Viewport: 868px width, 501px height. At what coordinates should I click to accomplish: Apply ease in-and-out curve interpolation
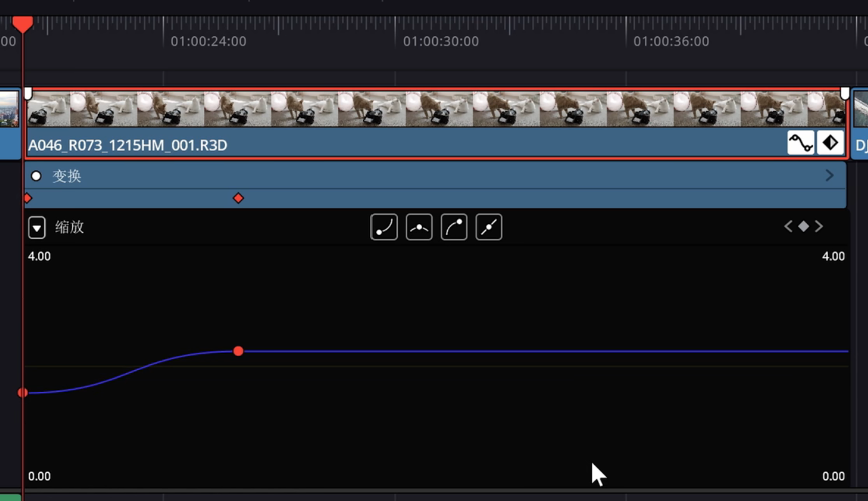[419, 227]
